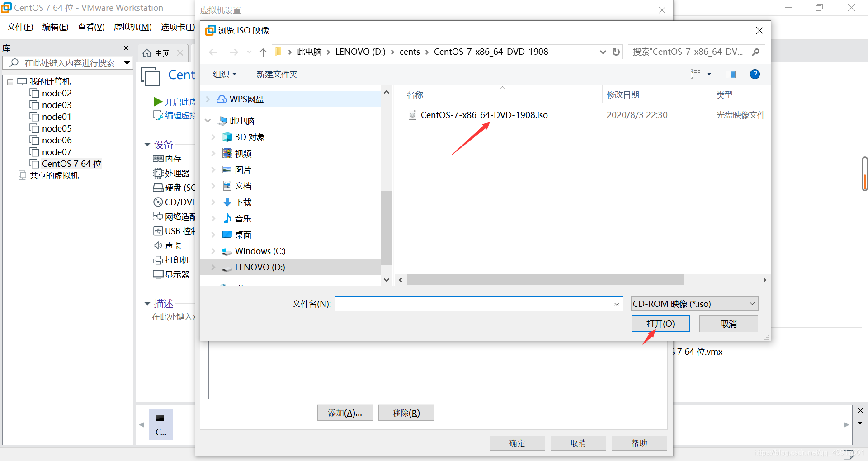Select the 声卡 sound card icon
This screenshot has height=461, width=868.
(x=158, y=245)
